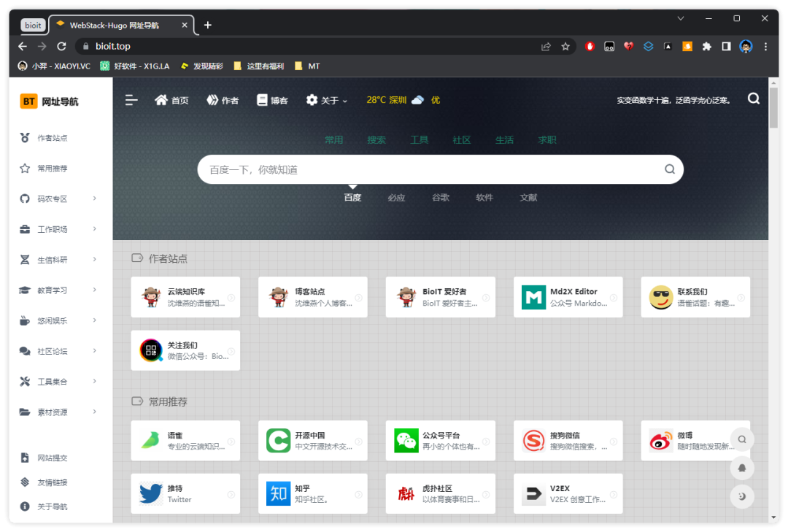The height and width of the screenshot is (532, 788).
Task: Choose the 文献 search engine option
Action: (x=528, y=198)
